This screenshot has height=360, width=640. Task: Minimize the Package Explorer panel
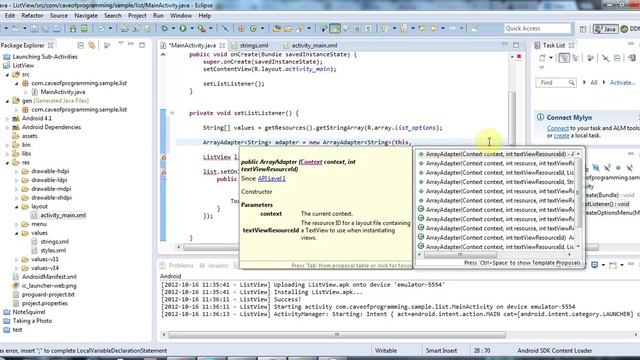tap(131, 43)
